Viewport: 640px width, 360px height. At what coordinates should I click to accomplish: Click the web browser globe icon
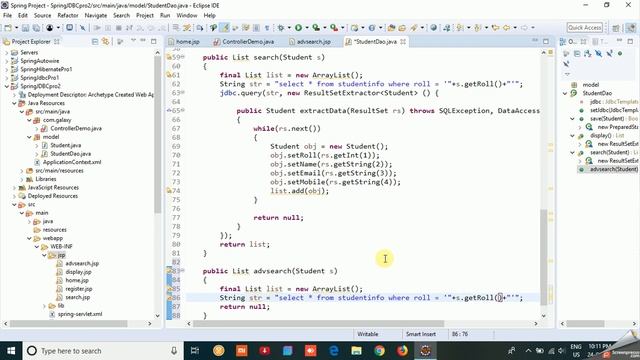pyautogui.click(x=433, y=28)
